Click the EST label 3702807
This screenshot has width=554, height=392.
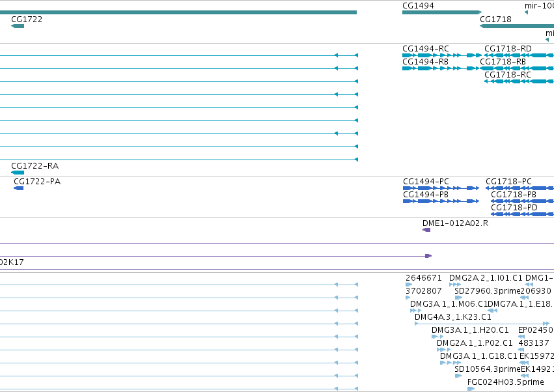pos(424,291)
